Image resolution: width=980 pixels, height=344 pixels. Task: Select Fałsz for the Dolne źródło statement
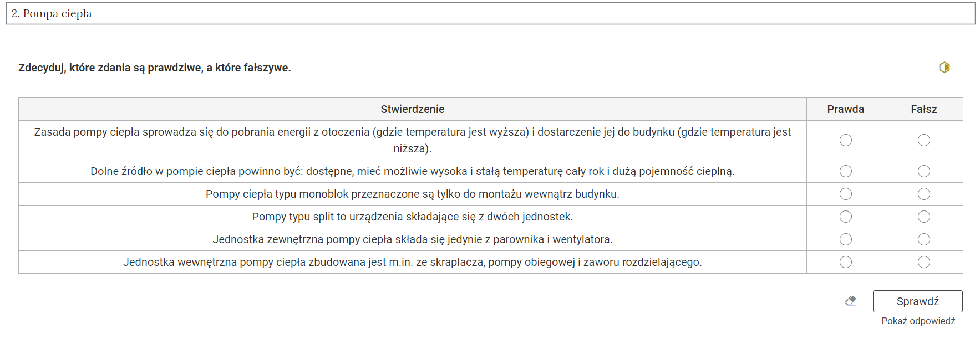(x=923, y=171)
